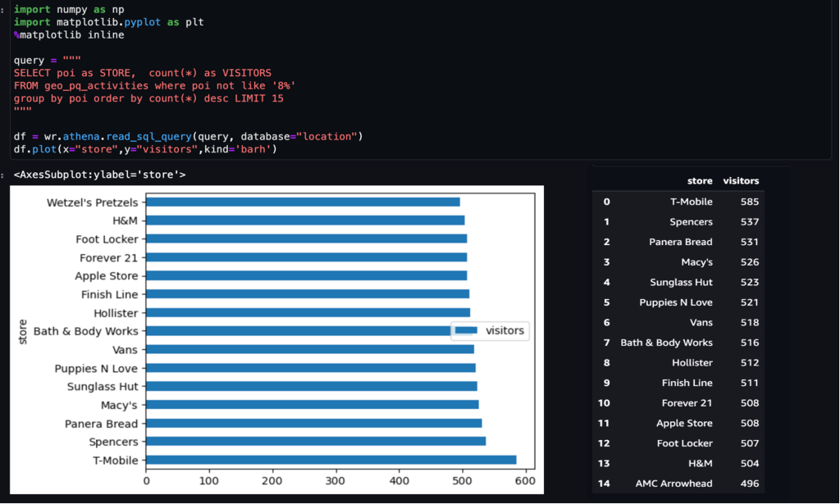
Task: Click the 'group by poi order by' line
Action: (x=149, y=98)
